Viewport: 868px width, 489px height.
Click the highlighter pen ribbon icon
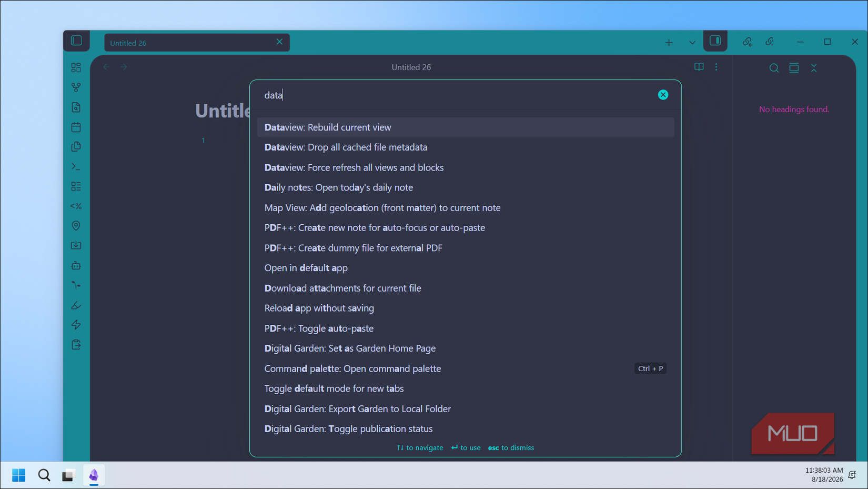click(76, 305)
